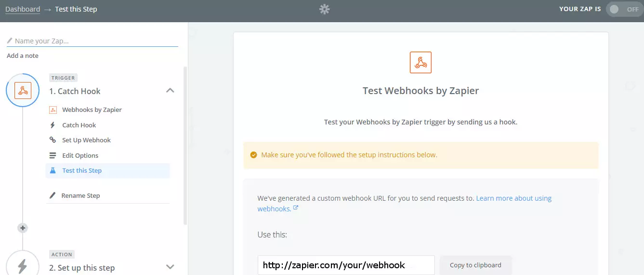Click Test this Step breadcrumb text
The image size is (644, 275).
pos(76,9)
